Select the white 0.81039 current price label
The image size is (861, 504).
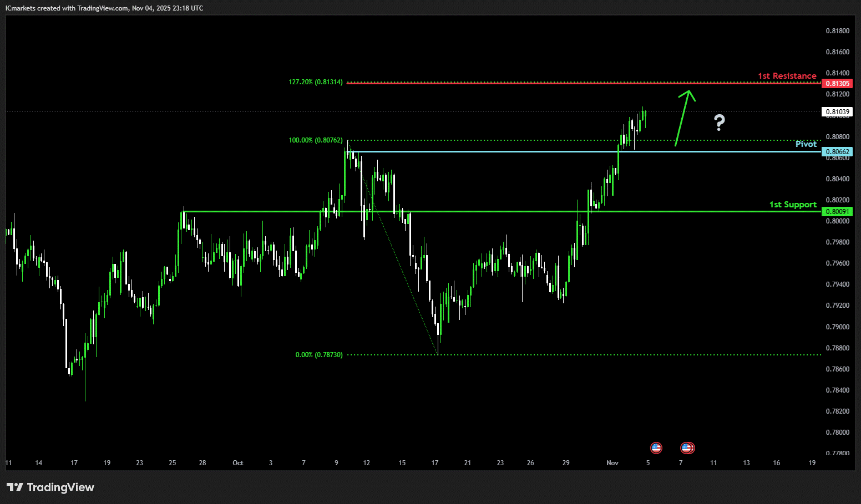837,112
